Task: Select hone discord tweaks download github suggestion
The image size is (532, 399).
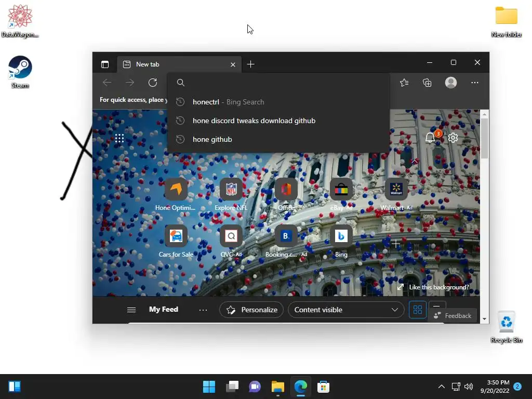Action: [x=278, y=121]
